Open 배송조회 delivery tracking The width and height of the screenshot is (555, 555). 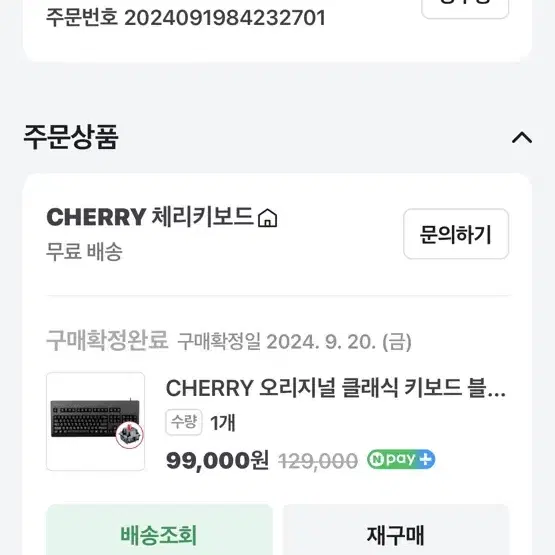[x=159, y=530]
